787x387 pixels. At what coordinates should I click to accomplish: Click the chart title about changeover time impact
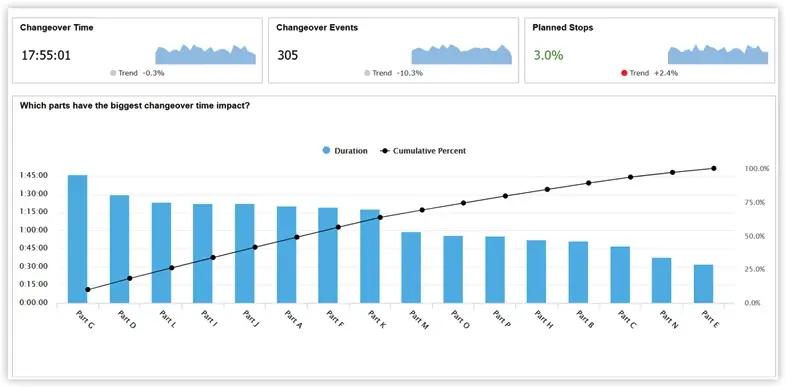pyautogui.click(x=135, y=106)
